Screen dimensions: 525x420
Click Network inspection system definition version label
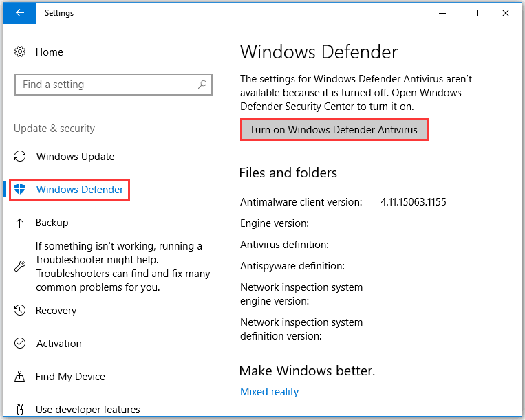301,329
